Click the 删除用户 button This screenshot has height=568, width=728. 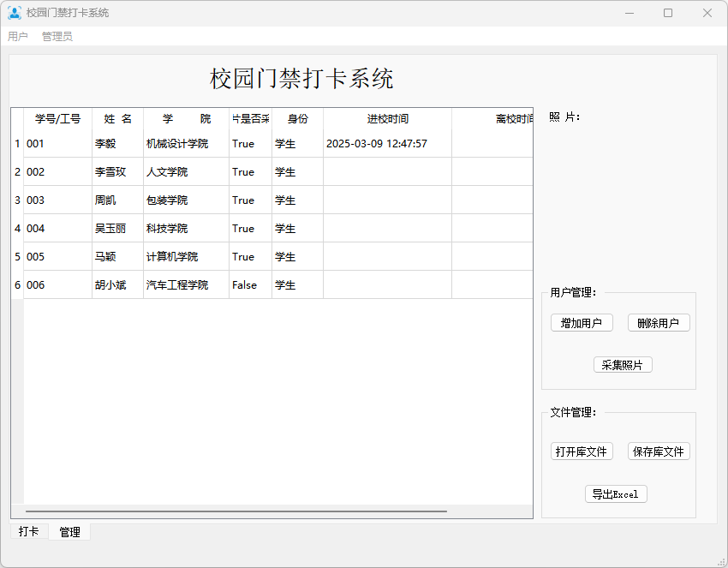coord(658,323)
